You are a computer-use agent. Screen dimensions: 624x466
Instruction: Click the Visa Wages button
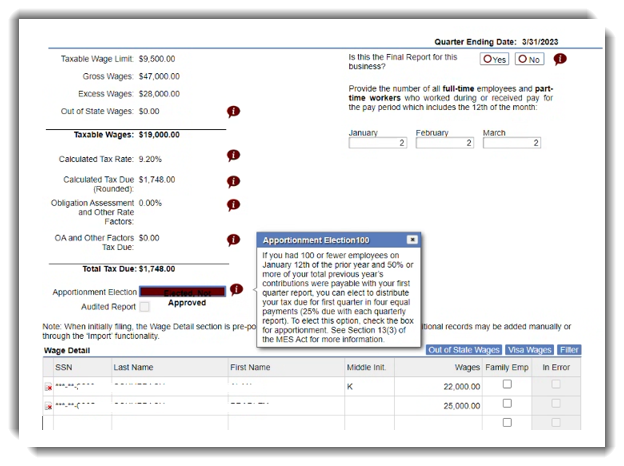click(529, 350)
